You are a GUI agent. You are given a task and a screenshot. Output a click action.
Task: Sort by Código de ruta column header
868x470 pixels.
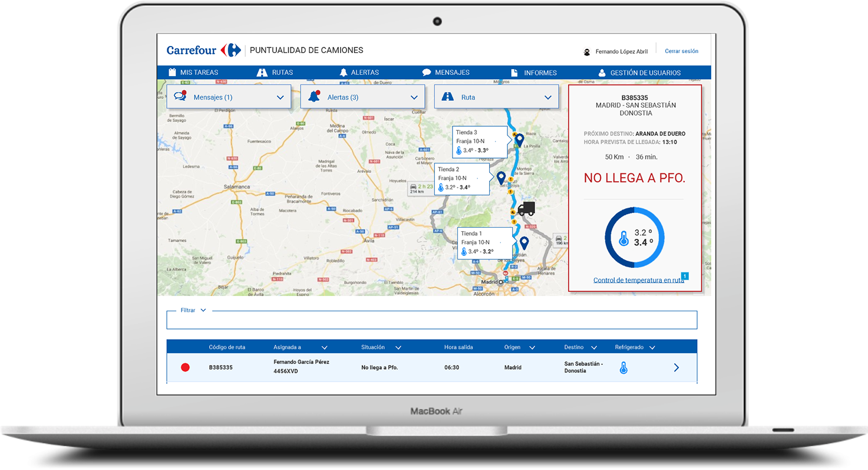coord(227,347)
